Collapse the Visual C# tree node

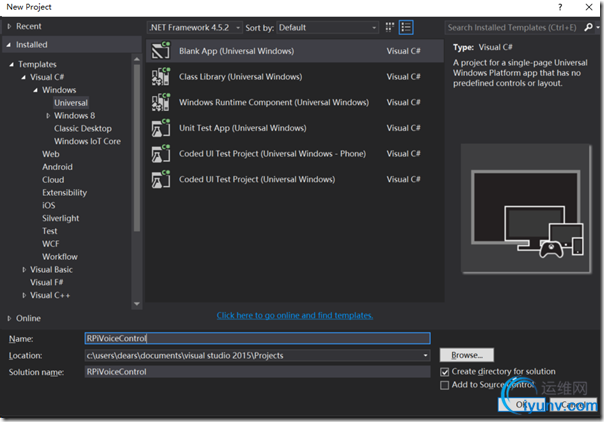[x=23, y=77]
